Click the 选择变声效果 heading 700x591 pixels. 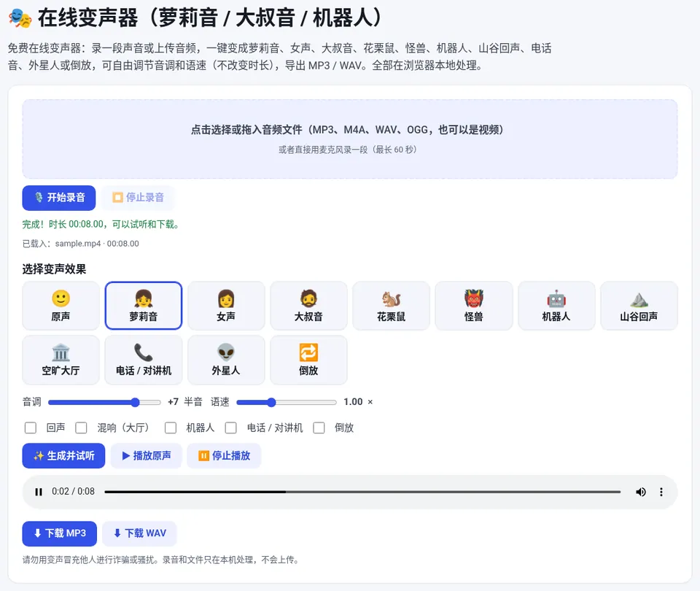point(54,269)
